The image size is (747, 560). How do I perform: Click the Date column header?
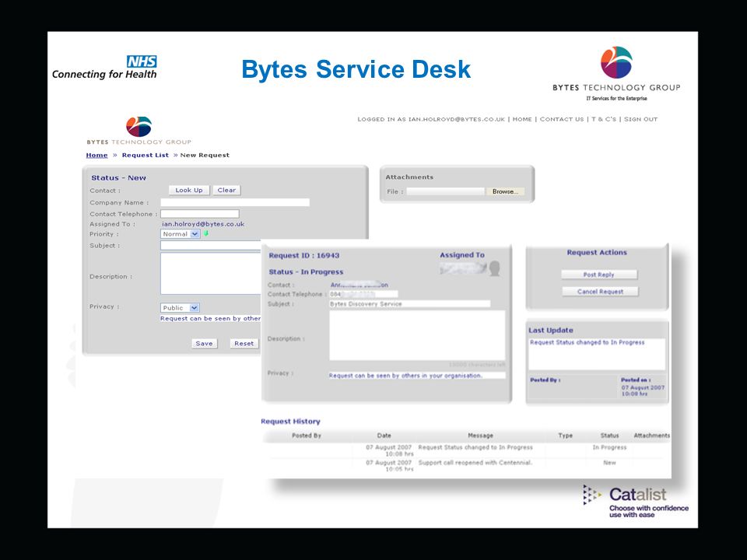[384, 436]
